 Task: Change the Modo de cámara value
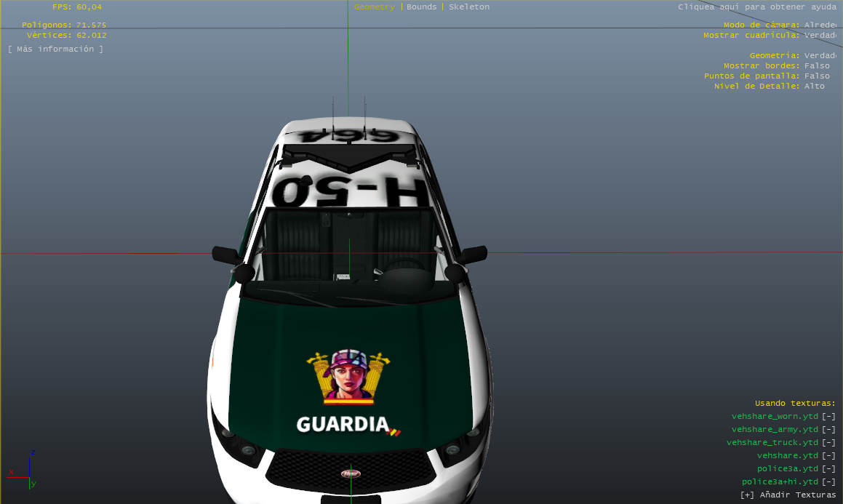(x=820, y=25)
